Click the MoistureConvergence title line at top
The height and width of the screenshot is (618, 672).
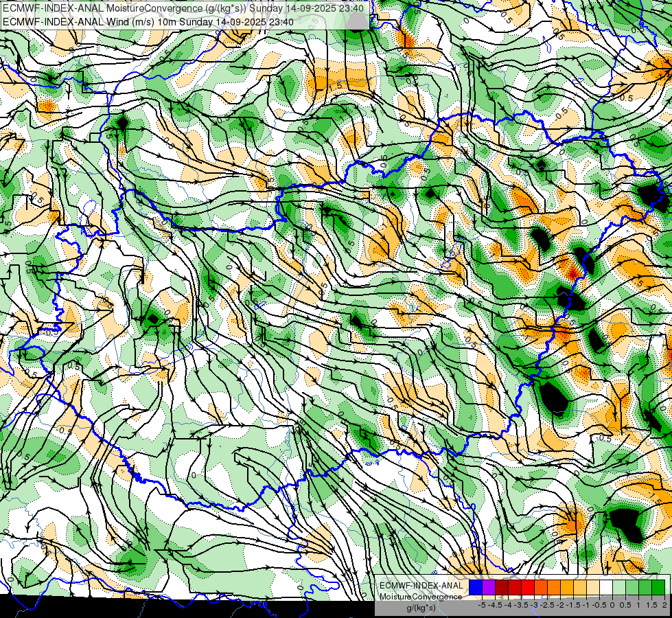(183, 8)
